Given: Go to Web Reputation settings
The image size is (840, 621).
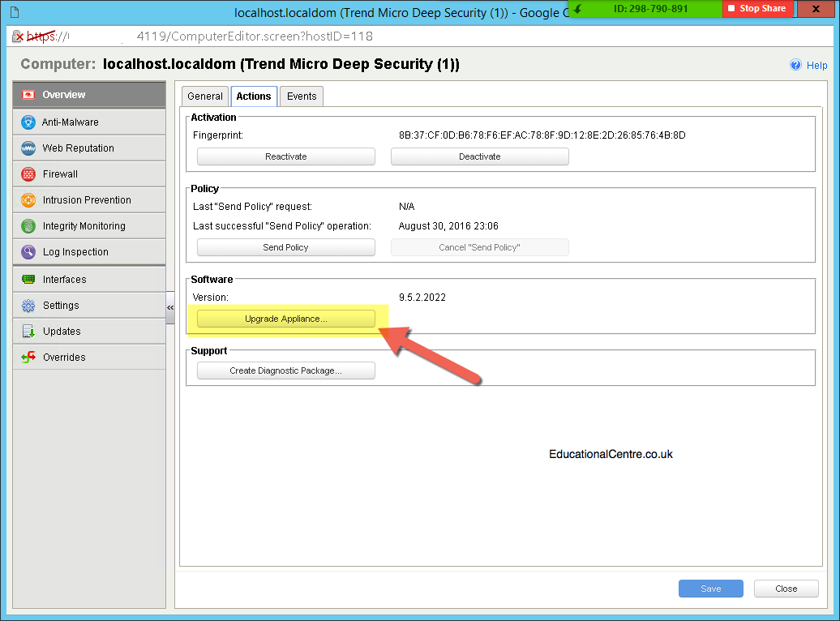Looking at the screenshot, I should 78,148.
